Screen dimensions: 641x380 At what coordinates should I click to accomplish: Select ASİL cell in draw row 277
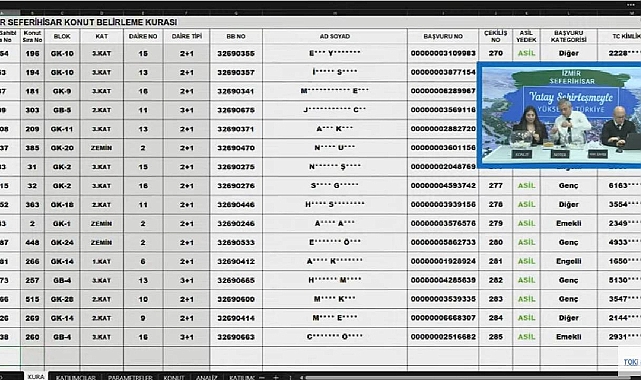526,186
